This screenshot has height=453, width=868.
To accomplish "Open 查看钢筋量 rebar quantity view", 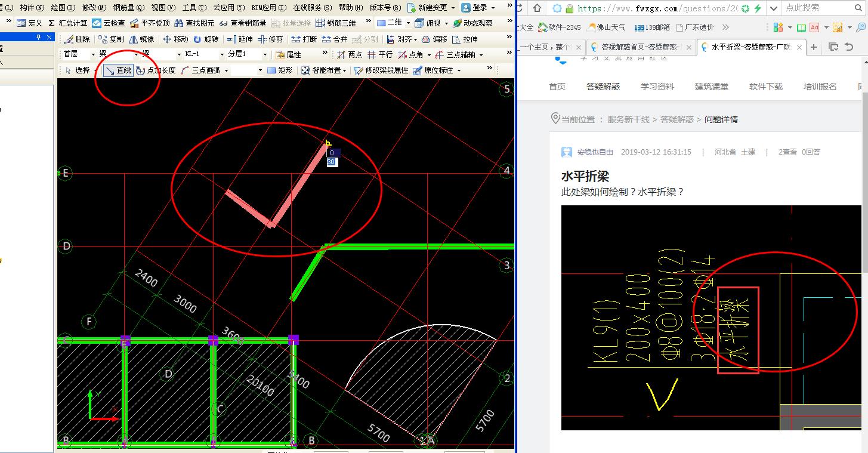I will click(243, 23).
